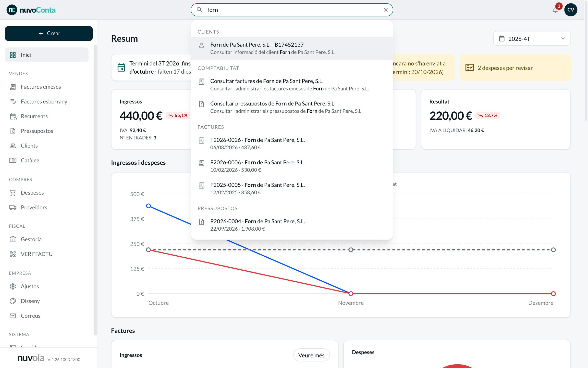The image size is (588, 368).
Task: Open Recurrents in the sidebar
Action: coord(47,116)
